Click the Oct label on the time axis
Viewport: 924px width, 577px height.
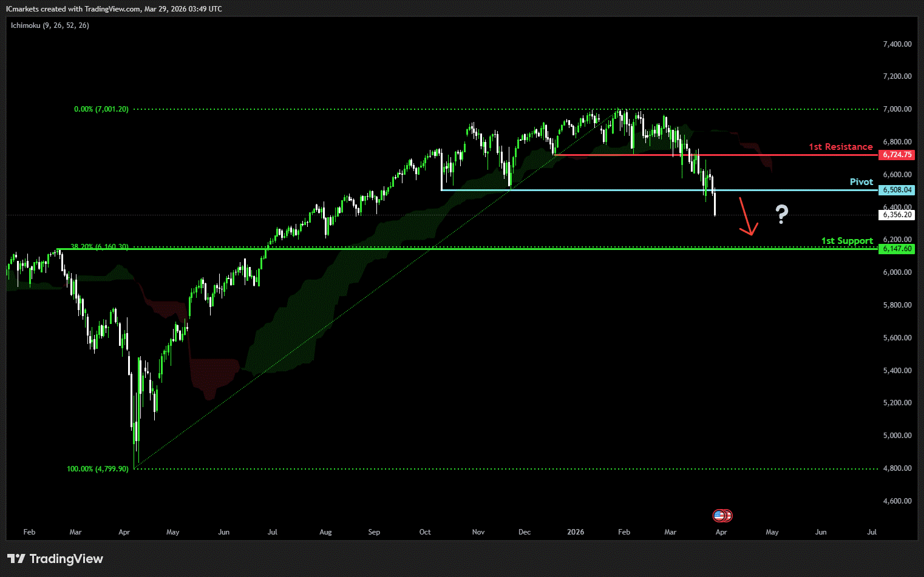[425, 532]
